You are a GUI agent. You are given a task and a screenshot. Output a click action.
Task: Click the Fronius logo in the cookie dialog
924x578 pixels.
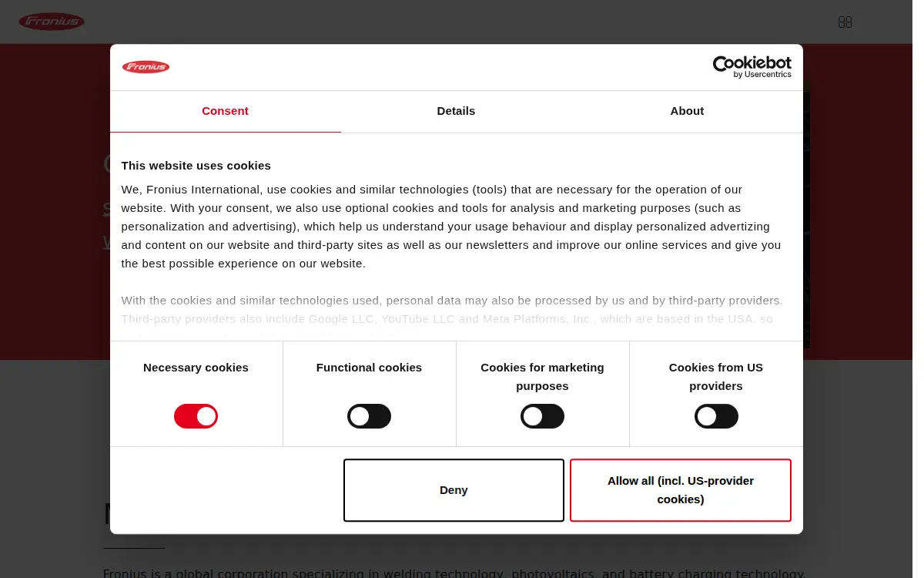tap(146, 67)
